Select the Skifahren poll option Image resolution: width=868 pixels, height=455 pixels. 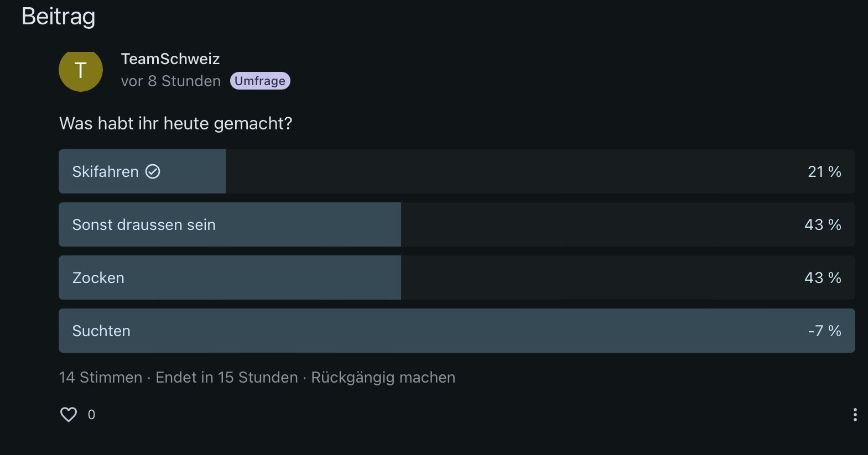pyautogui.click(x=105, y=171)
